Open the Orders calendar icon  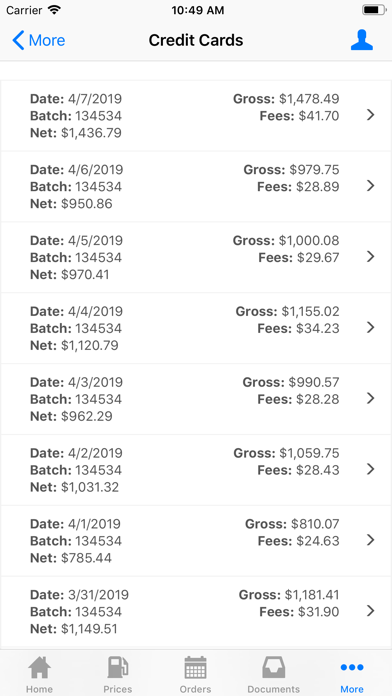pos(195,668)
